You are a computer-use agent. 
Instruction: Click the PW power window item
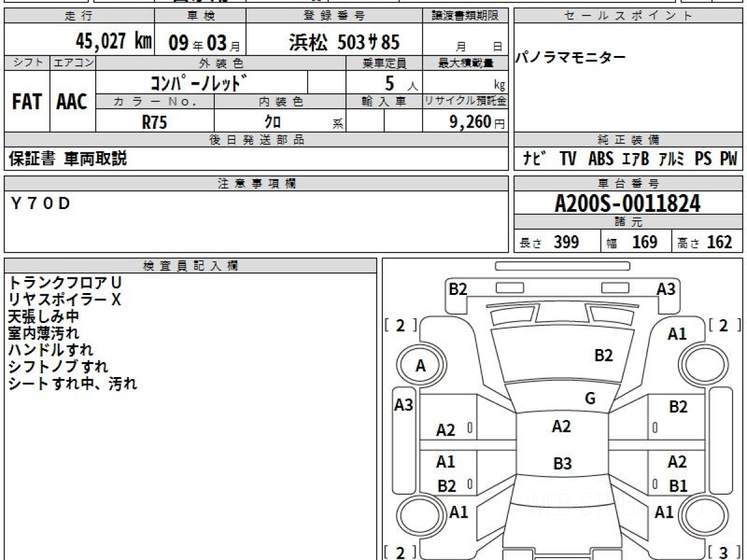pos(728,159)
